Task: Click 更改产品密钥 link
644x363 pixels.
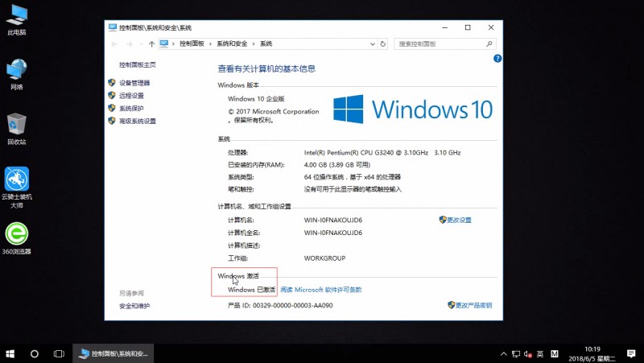Action: tap(473, 306)
